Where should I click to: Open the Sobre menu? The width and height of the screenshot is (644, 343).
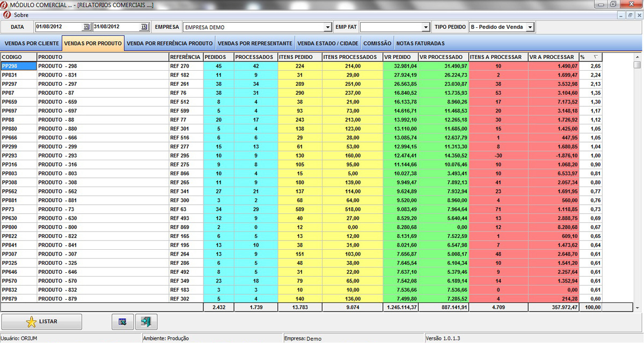tap(21, 15)
